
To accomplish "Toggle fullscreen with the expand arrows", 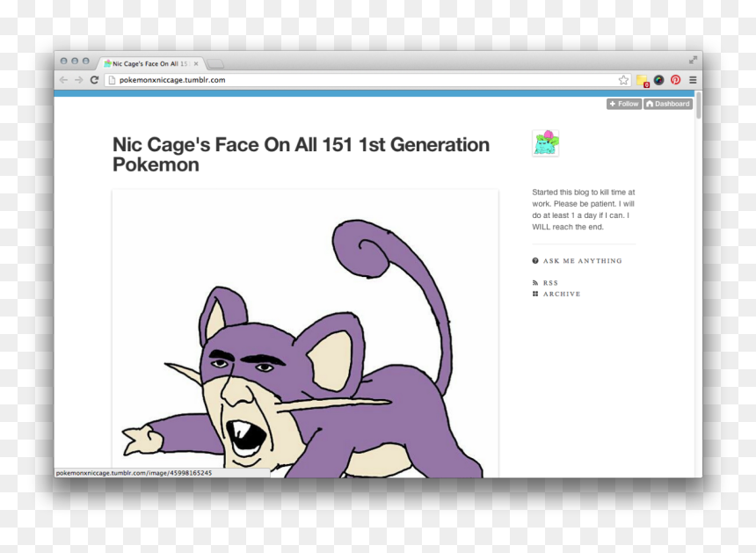I will (x=693, y=60).
